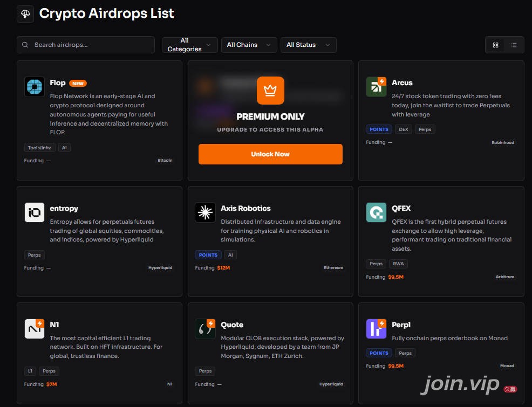Open the N1 card title

tap(54, 325)
